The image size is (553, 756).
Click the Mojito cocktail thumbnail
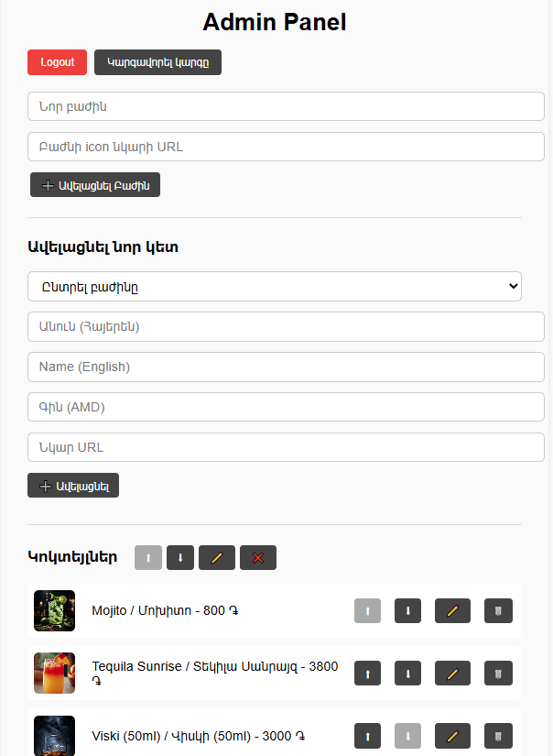coord(54,611)
